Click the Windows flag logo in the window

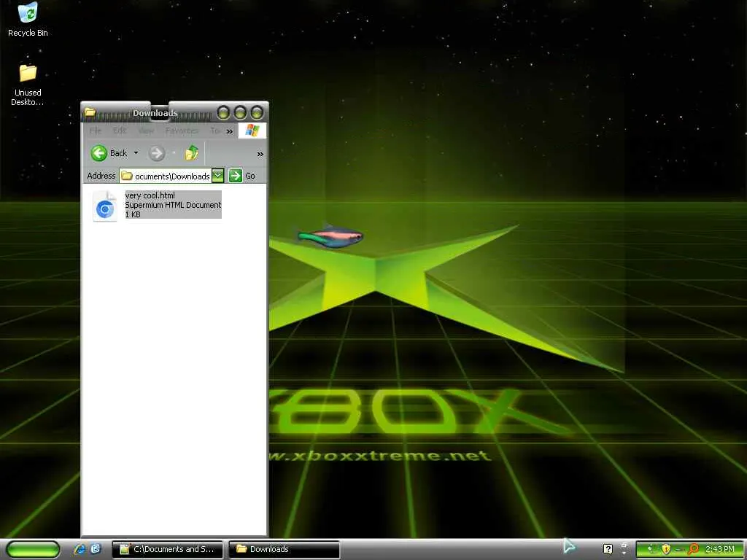[252, 131]
